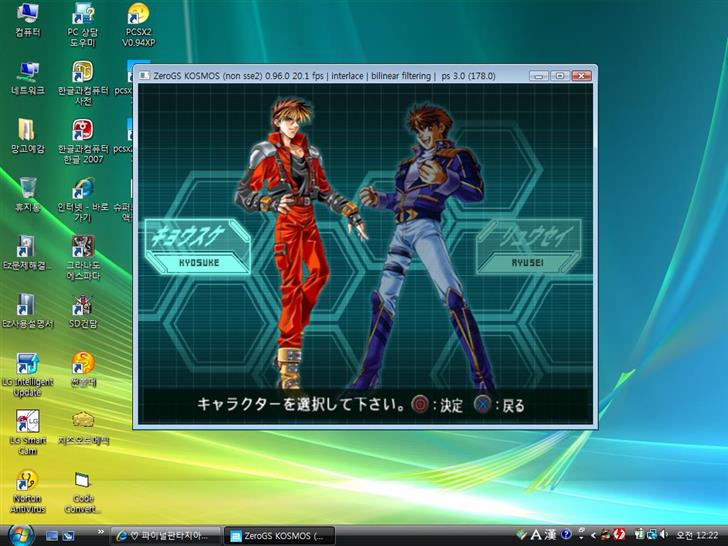Open Ez사용설명서 shortcut
This screenshot has height=546, width=728.
coord(27,311)
